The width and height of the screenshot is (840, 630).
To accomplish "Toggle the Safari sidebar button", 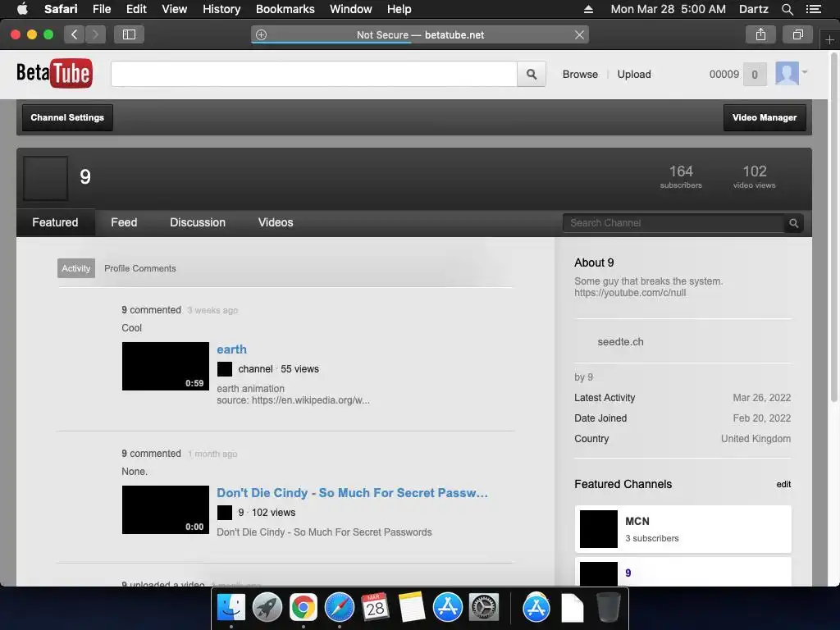I will [x=129, y=34].
